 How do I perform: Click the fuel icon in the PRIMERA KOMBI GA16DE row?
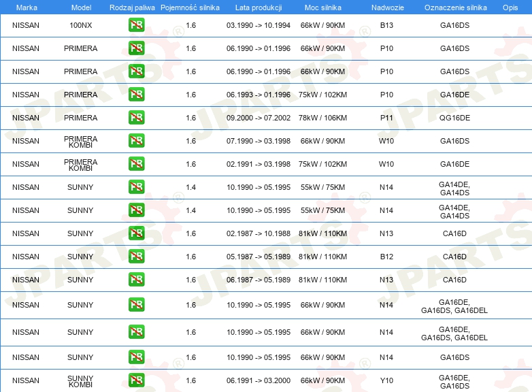click(x=136, y=163)
